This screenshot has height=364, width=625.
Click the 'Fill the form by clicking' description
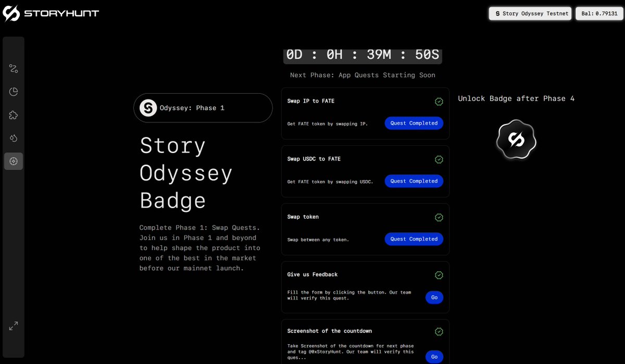pyautogui.click(x=349, y=295)
